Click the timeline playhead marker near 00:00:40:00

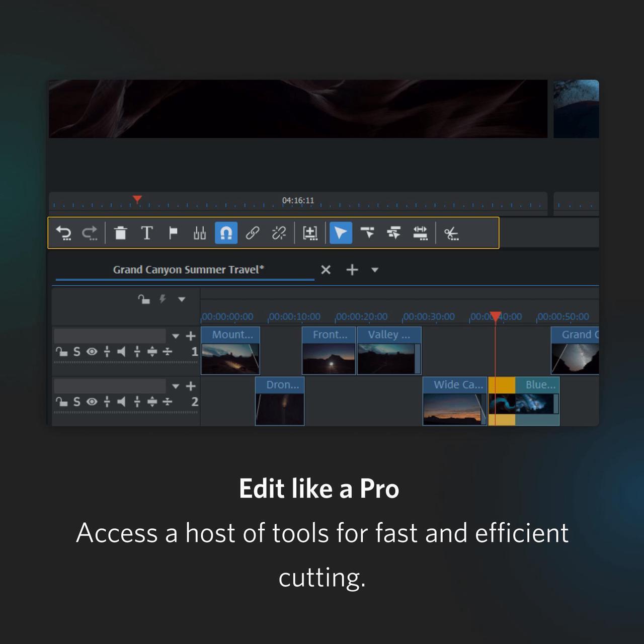pyautogui.click(x=496, y=316)
